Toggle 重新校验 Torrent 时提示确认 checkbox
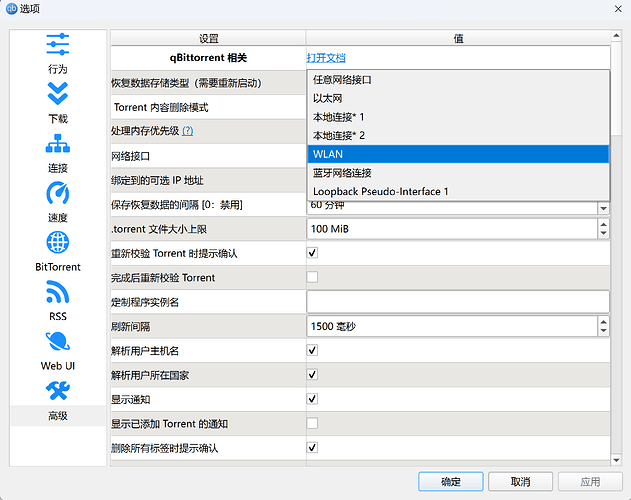The height and width of the screenshot is (500, 631). click(312, 253)
